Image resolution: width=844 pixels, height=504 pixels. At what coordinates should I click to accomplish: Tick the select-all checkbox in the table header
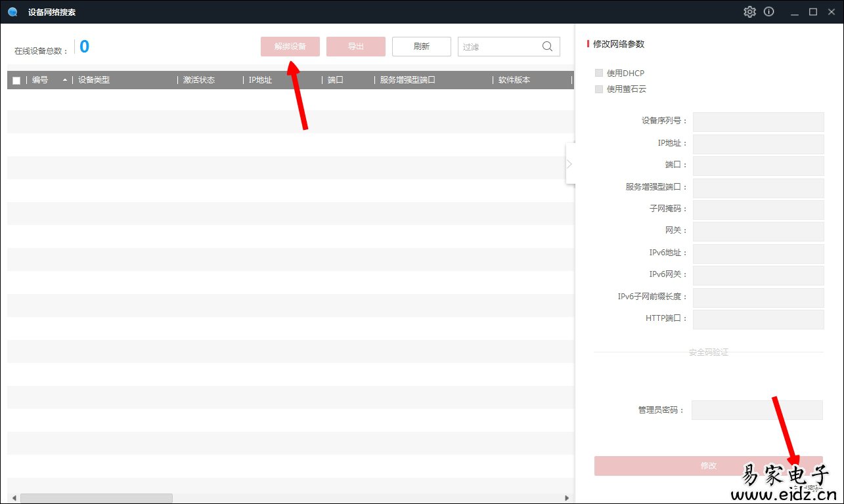click(x=16, y=81)
